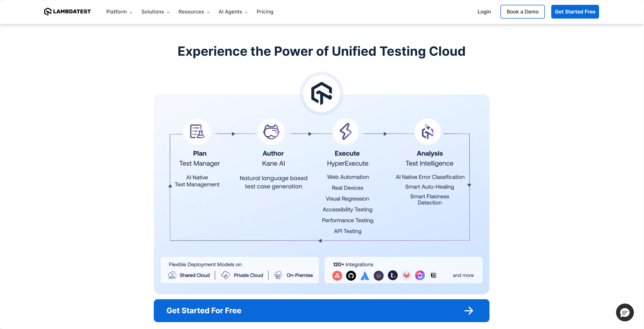
Task: Click the 'Private Cloud' label
Action: [248, 275]
